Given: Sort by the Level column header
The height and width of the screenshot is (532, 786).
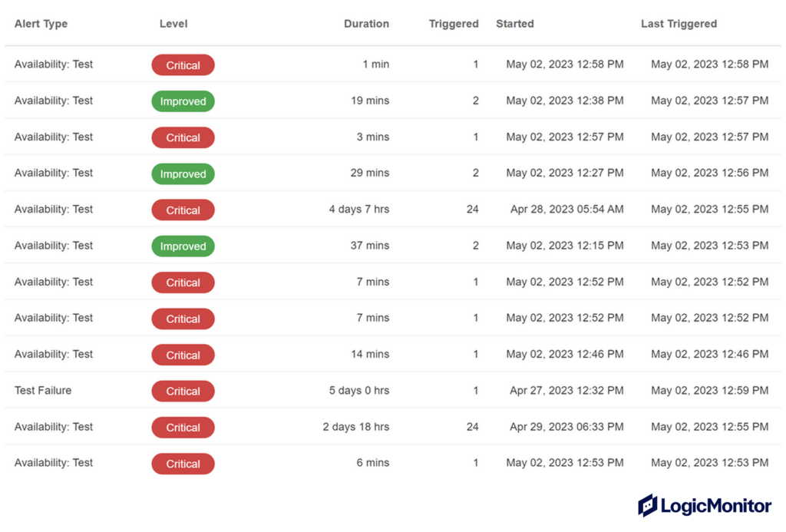Looking at the screenshot, I should [173, 24].
